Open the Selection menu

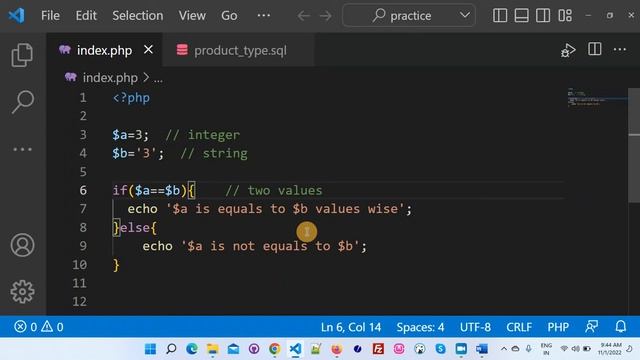138,16
